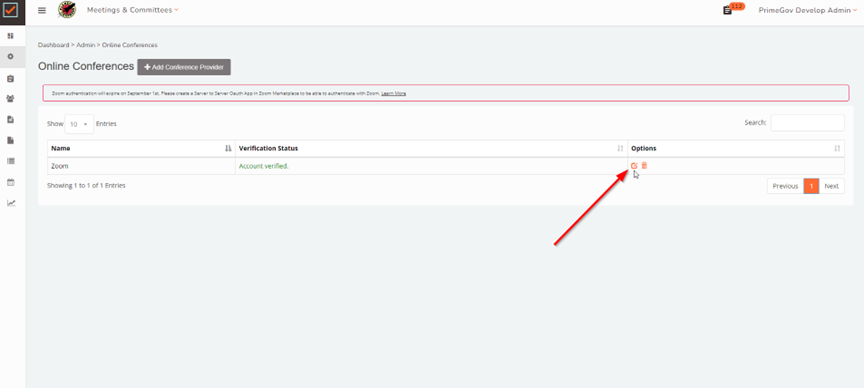Screen dimensions: 864x388
Task: Open the clipboard icon in sidebar
Action: click(x=10, y=79)
